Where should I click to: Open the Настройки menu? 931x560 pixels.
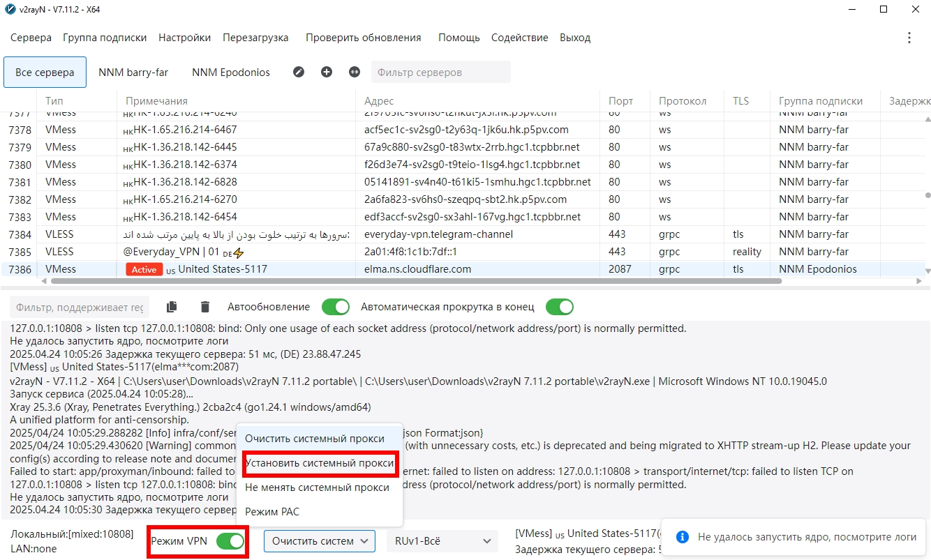[x=184, y=38]
